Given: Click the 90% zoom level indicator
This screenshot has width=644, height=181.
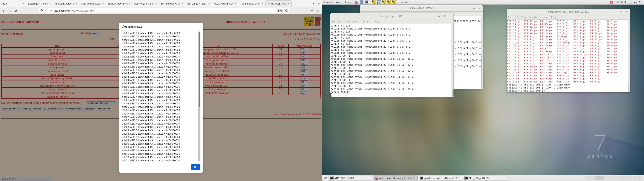Looking at the screenshot, I should click(280, 11).
